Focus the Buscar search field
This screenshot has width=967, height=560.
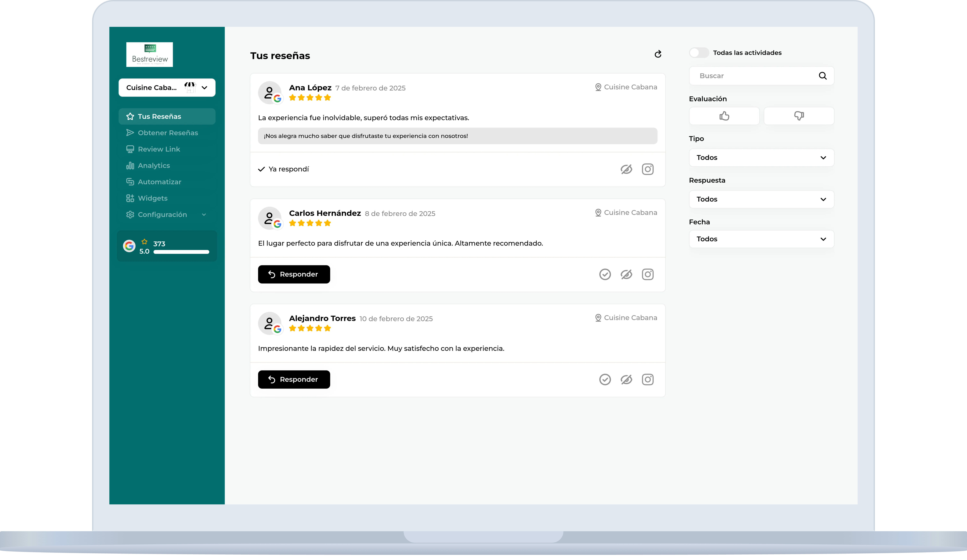(761, 76)
